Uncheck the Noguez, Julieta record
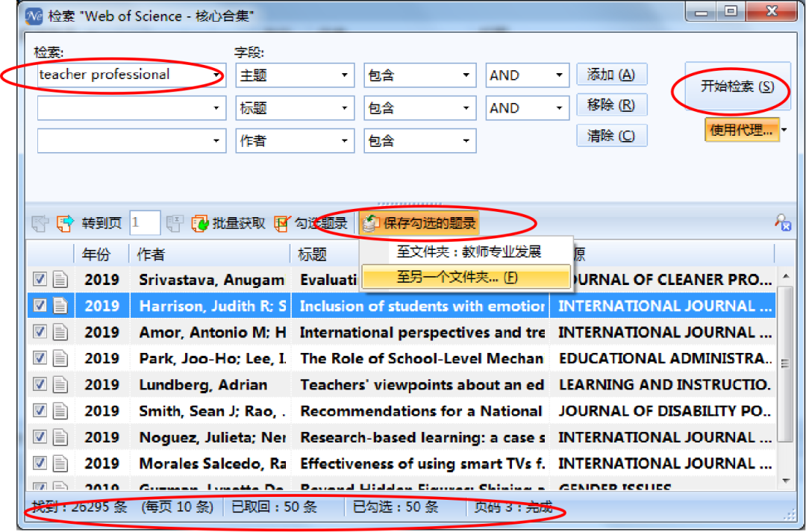This screenshot has height=532, width=806. (x=40, y=436)
